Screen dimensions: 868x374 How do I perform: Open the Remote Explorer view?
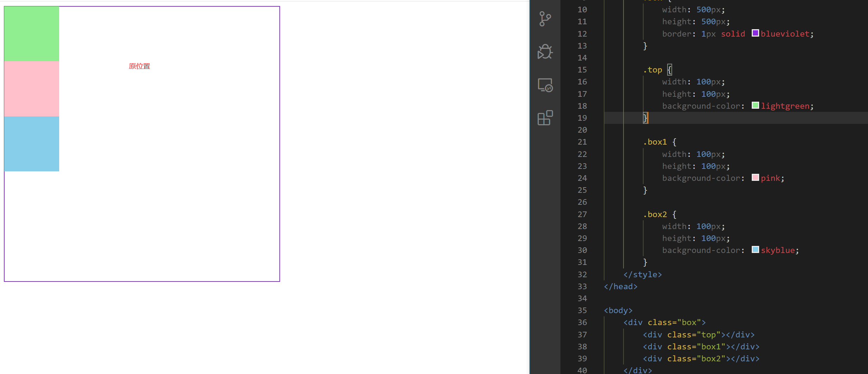click(x=545, y=85)
